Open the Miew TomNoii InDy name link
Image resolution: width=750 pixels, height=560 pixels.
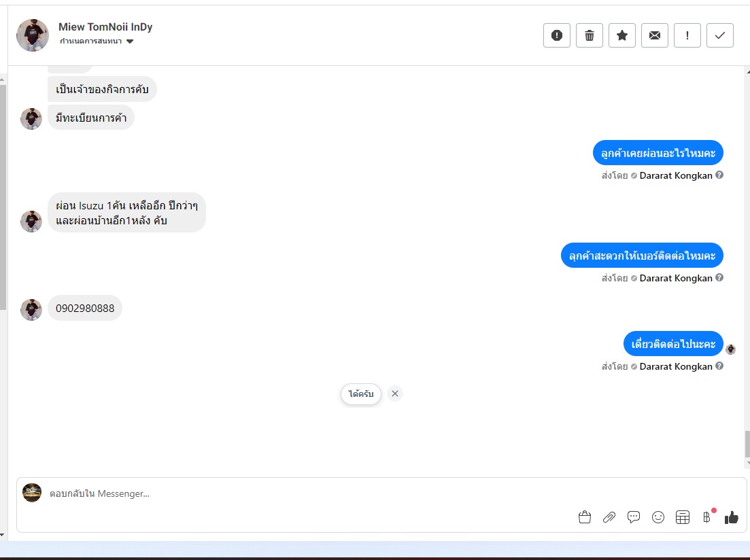tap(105, 27)
